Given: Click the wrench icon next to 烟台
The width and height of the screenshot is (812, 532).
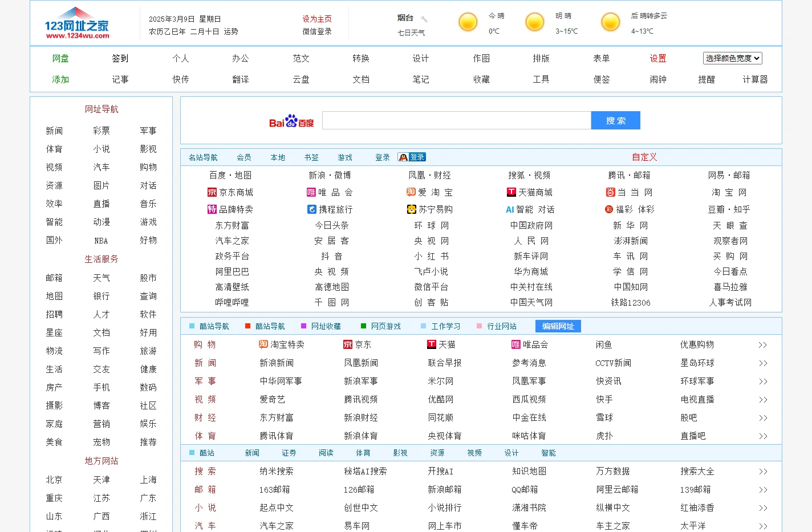Looking at the screenshot, I should coord(424,19).
